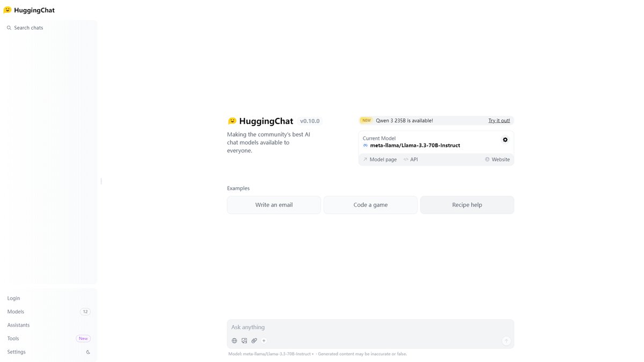Select the Recipe help example
The image size is (644, 362).
[467, 205]
